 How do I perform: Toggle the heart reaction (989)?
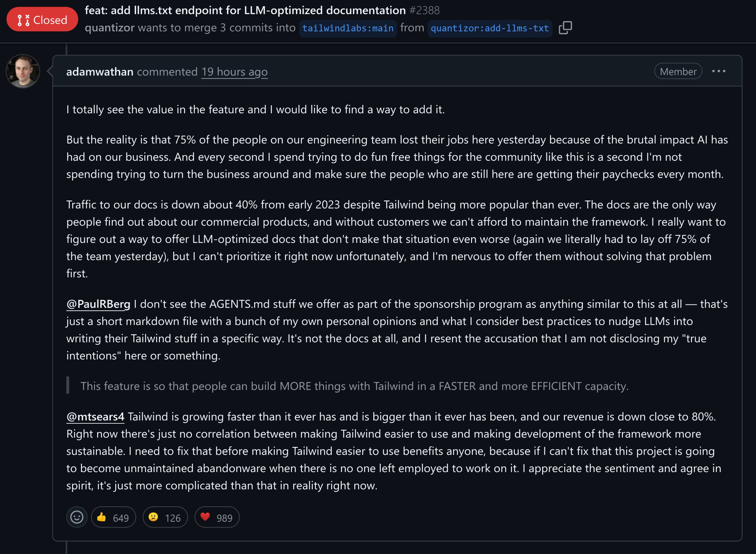pyautogui.click(x=217, y=517)
